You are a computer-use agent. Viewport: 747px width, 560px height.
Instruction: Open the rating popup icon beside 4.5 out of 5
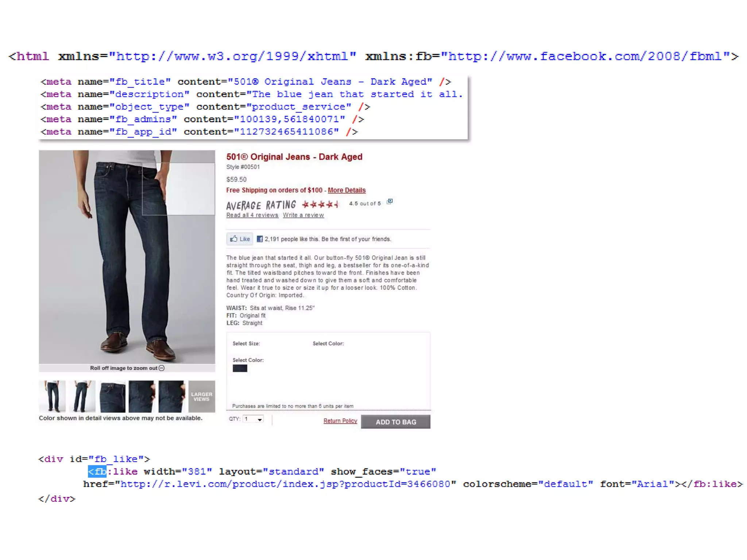pyautogui.click(x=390, y=202)
